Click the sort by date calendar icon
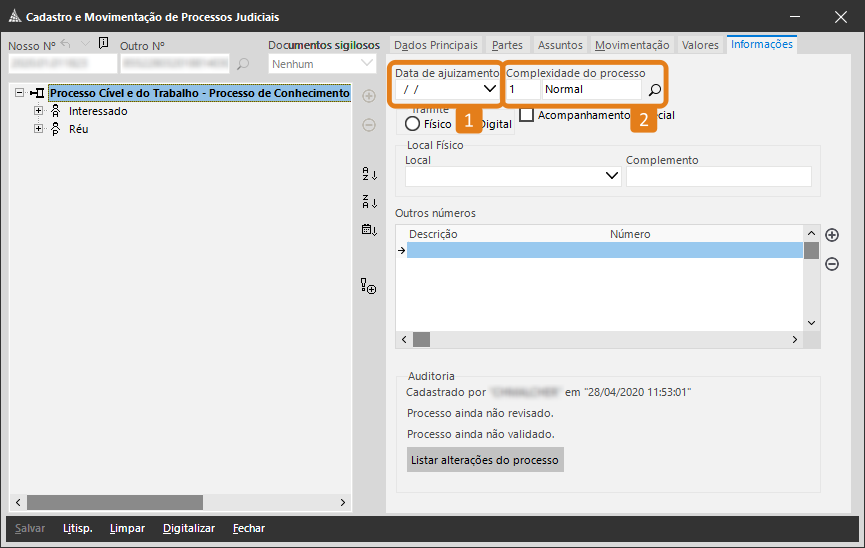Viewport: 865px width, 548px height. pos(369,230)
